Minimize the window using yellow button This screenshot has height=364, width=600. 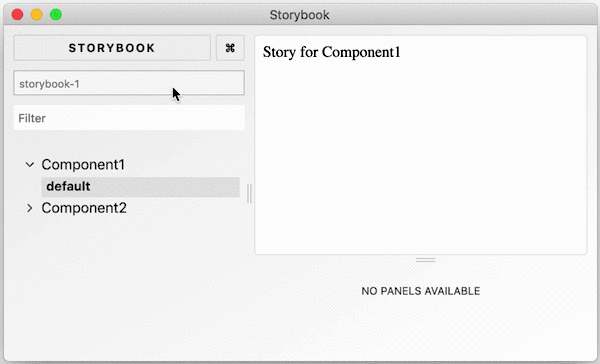point(37,15)
